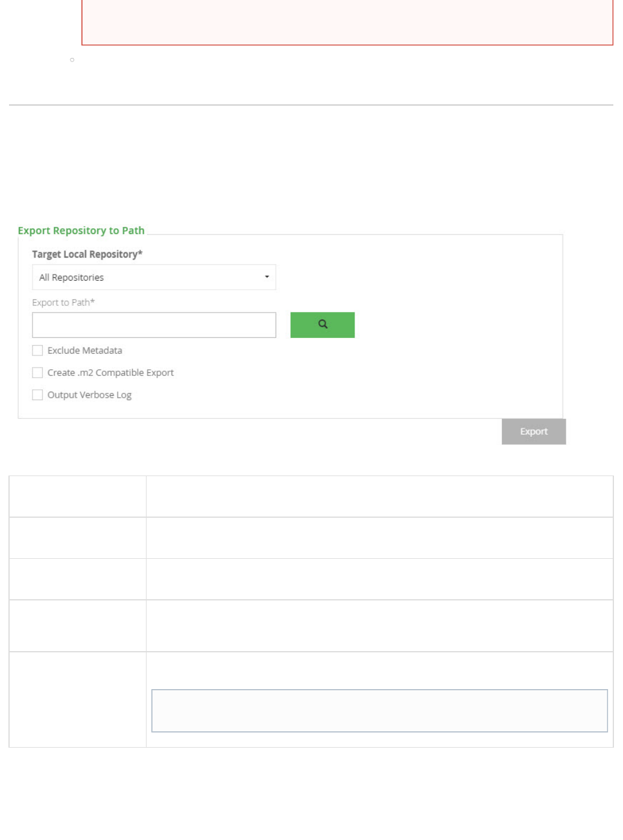Click into the Export to Path field
The height and width of the screenshot is (840, 623).
tap(153, 325)
